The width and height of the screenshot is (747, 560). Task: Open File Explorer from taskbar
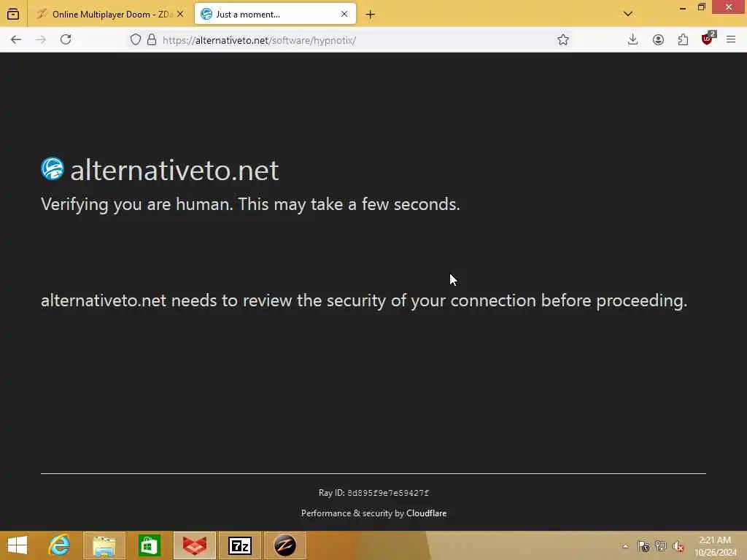[x=104, y=545]
